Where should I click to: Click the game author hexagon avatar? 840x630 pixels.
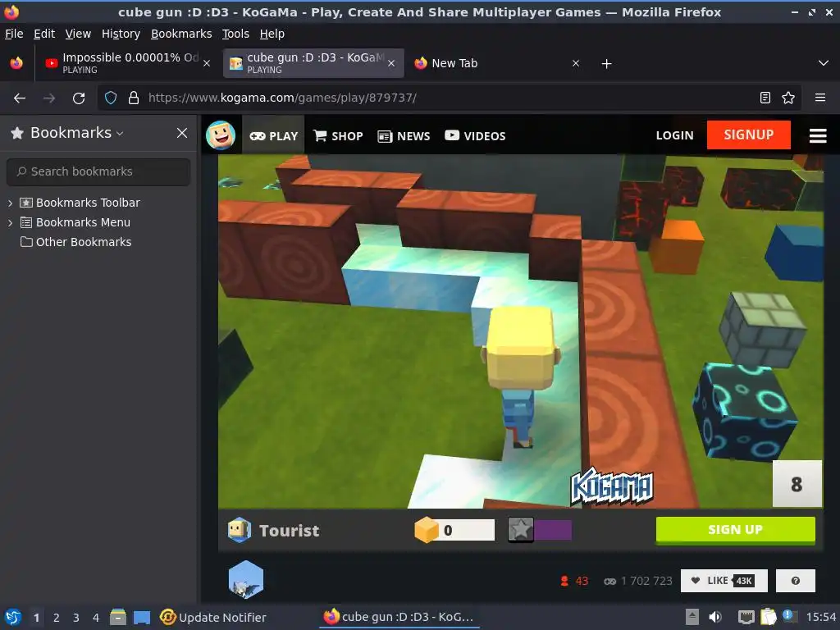246,579
